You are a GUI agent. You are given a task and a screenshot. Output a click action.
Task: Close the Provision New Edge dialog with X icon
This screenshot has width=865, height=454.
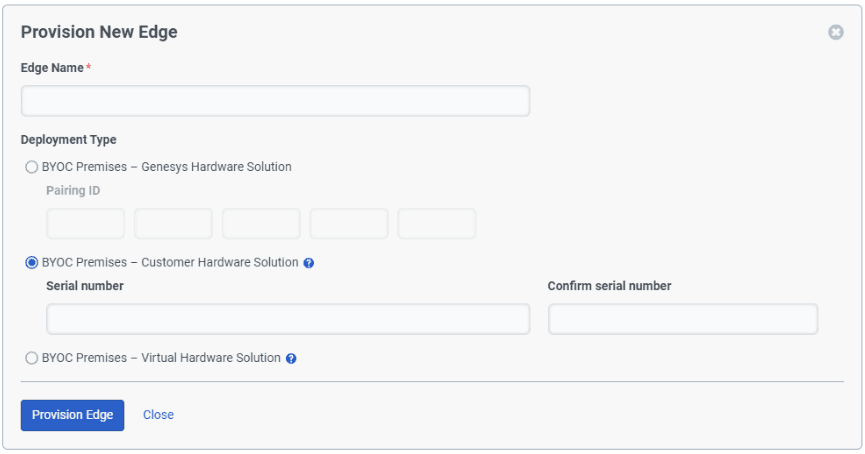[835, 32]
